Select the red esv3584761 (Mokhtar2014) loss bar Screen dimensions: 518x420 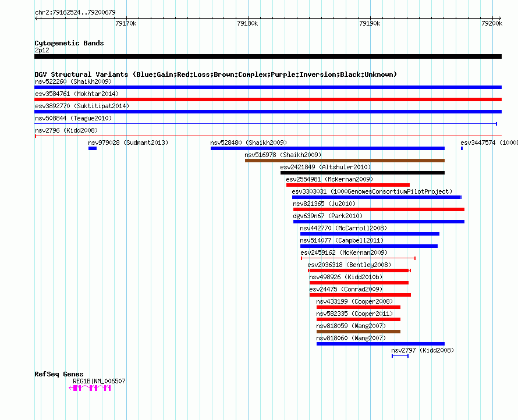coord(268,99)
